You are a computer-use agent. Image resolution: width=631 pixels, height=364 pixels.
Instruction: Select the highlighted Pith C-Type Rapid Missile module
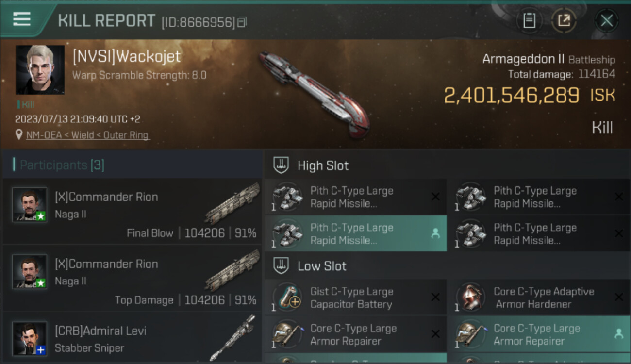tap(356, 233)
